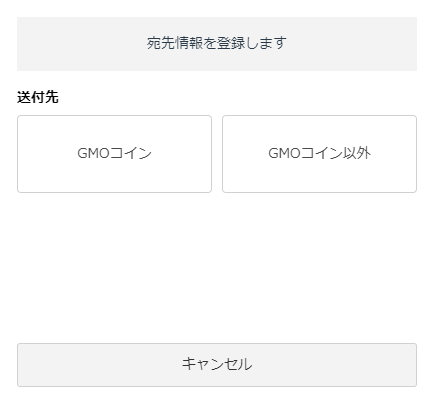Image resolution: width=433 pixels, height=402 pixels.
Task: Click the 宛先情報を登録します banner
Action: pos(217,44)
